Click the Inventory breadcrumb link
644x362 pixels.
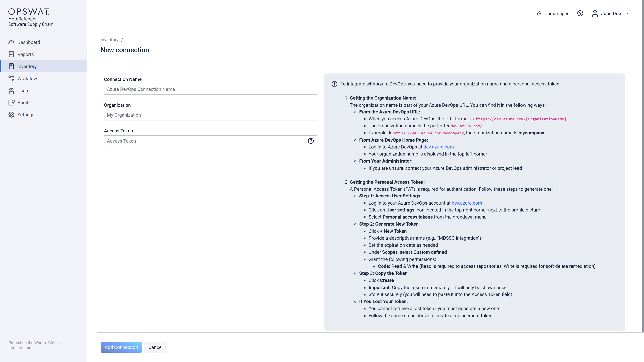(x=109, y=40)
